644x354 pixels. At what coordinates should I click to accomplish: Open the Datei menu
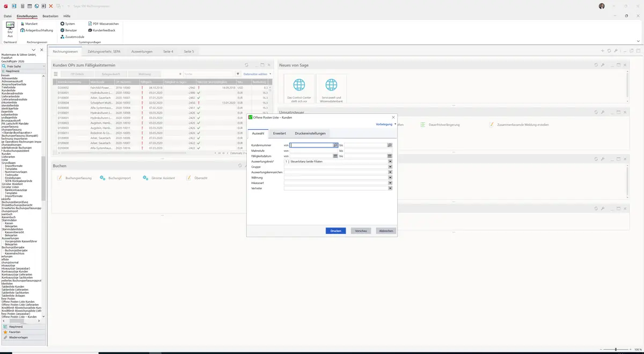[x=8, y=16]
